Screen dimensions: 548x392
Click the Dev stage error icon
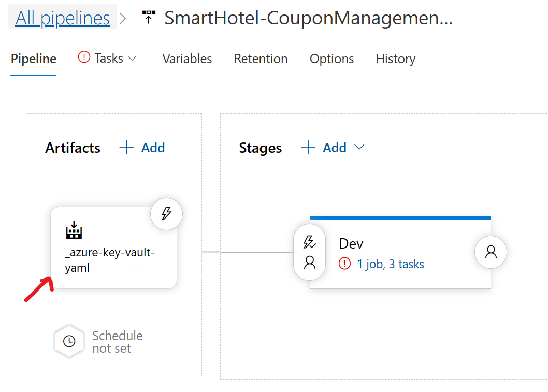click(344, 264)
